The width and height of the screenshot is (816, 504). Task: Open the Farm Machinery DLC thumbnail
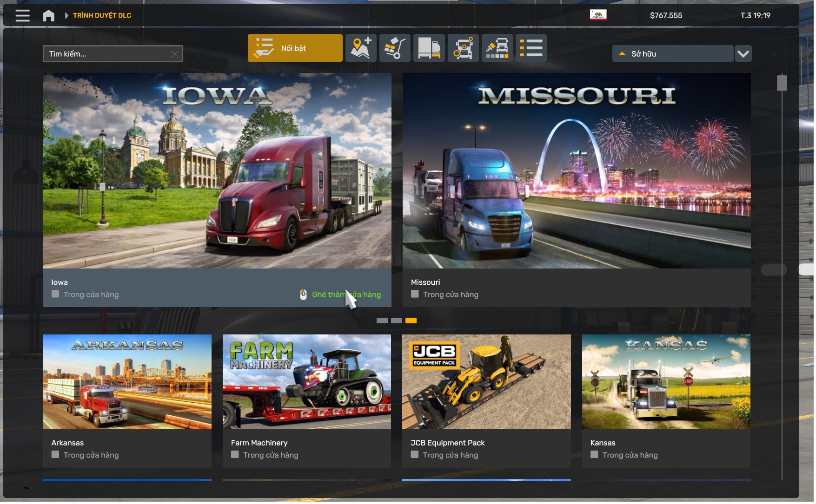click(x=307, y=382)
